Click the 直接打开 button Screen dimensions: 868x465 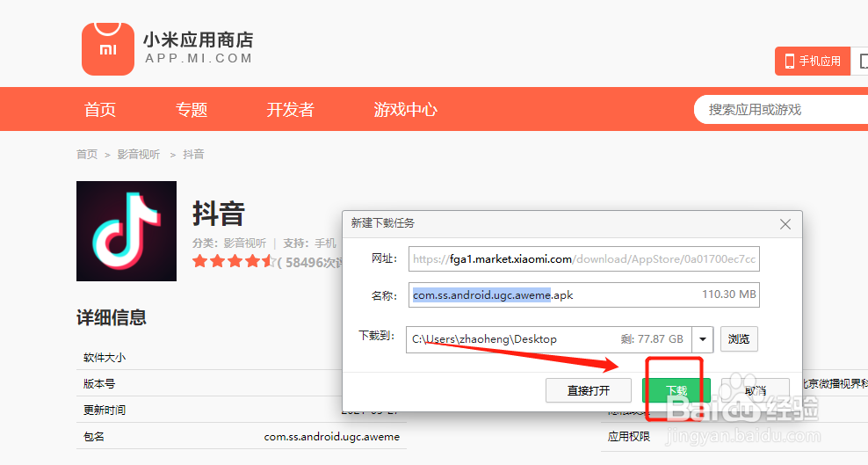589,391
